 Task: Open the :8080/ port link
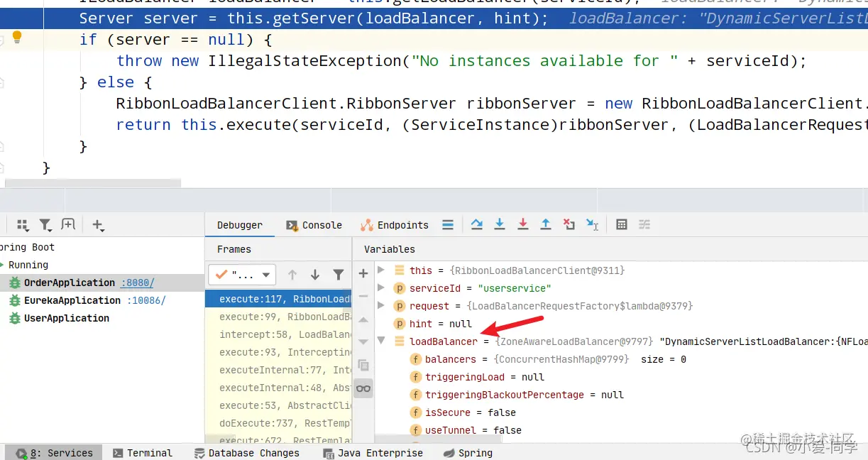pos(138,283)
